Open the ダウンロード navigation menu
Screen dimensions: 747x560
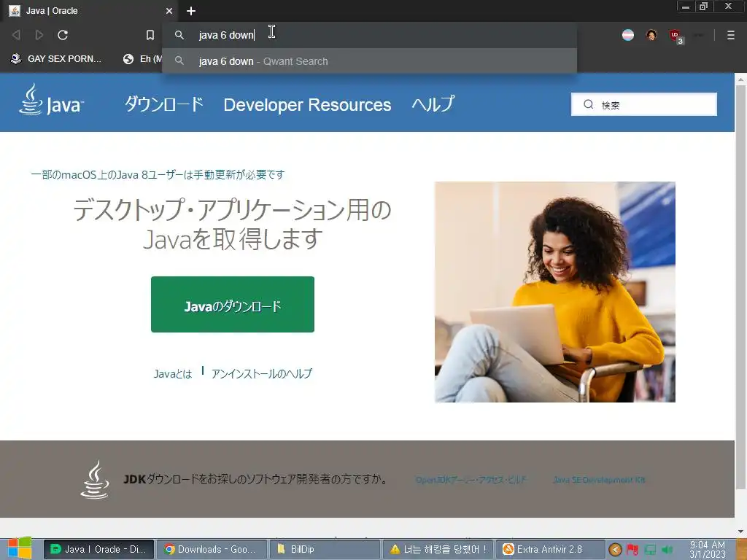[x=164, y=104]
